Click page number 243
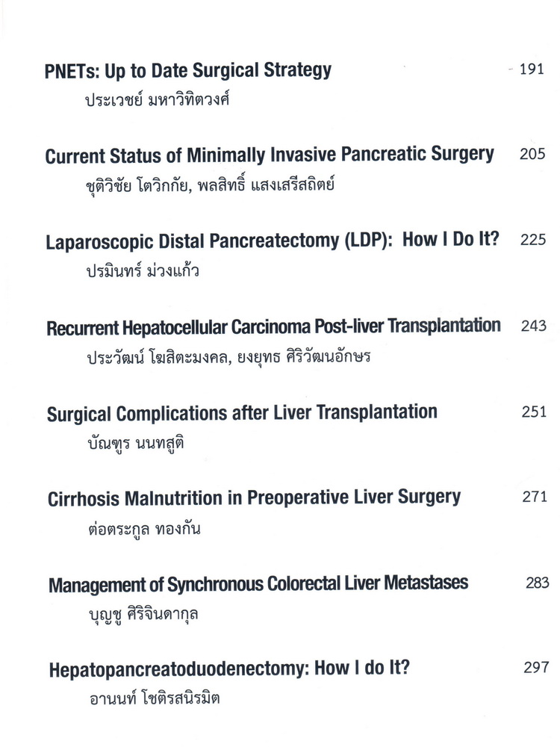 coord(533,326)
